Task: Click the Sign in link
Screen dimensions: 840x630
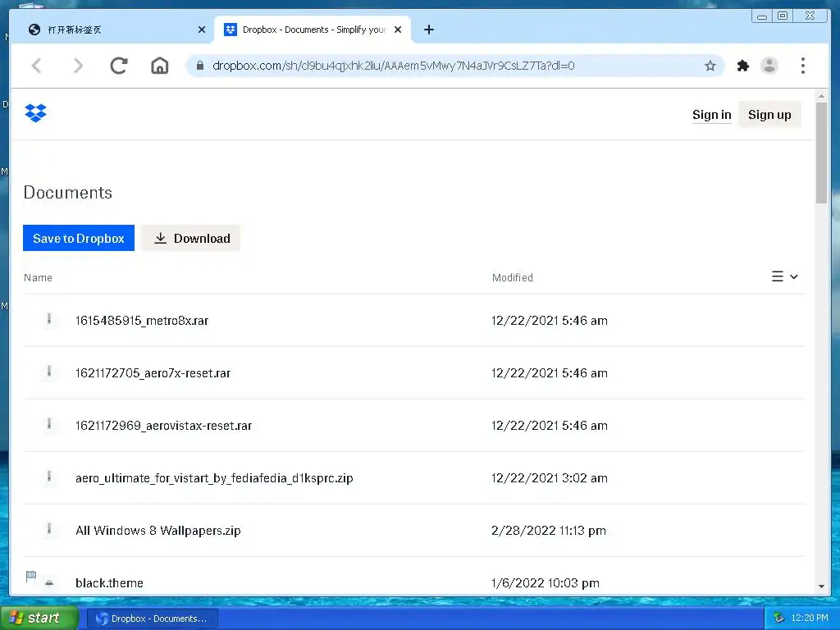Action: [711, 115]
